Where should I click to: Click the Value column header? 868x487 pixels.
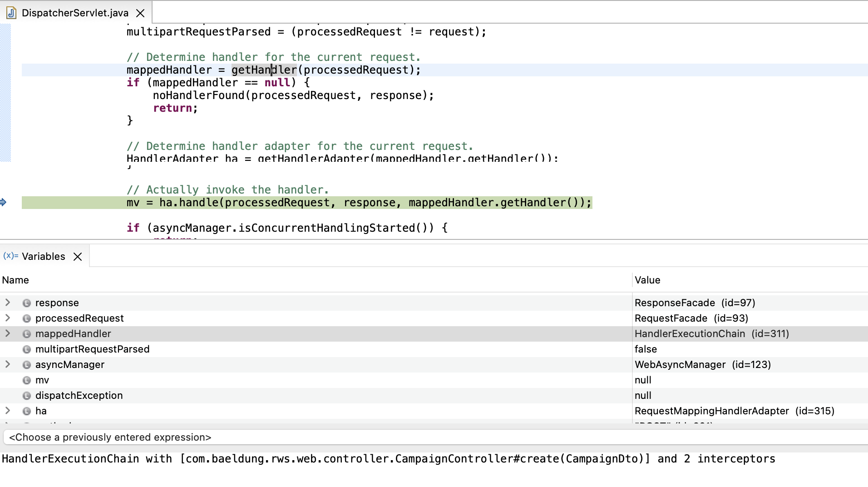647,280
